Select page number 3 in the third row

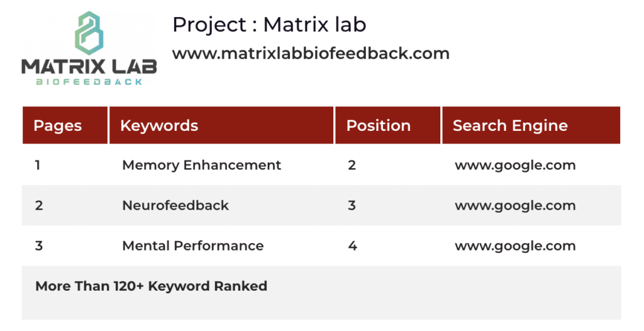click(39, 245)
